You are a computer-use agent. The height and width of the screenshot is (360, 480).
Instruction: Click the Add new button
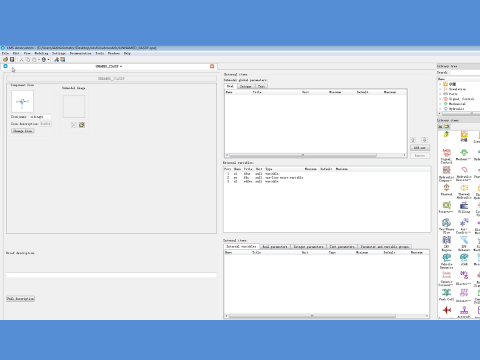pos(420,148)
